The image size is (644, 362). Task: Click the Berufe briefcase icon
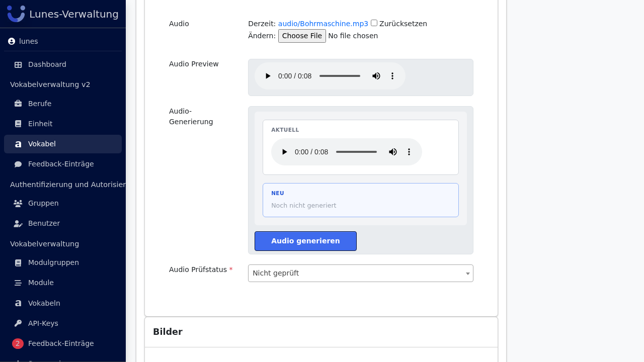point(18,104)
